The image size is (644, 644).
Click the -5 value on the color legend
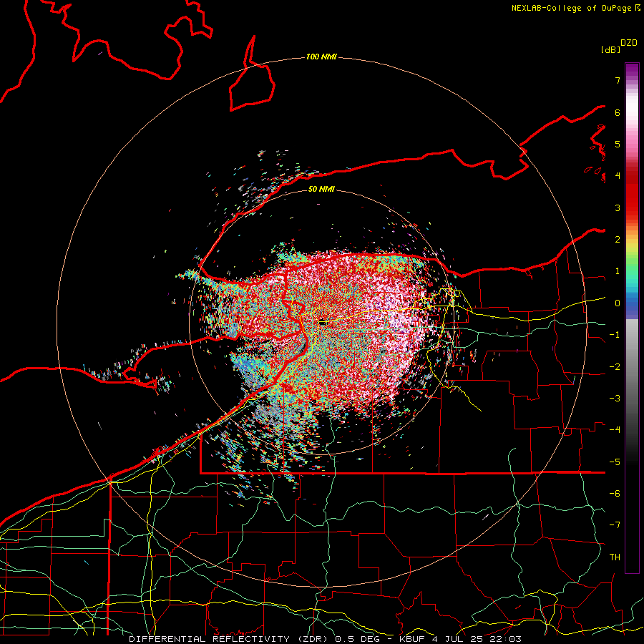pos(615,462)
